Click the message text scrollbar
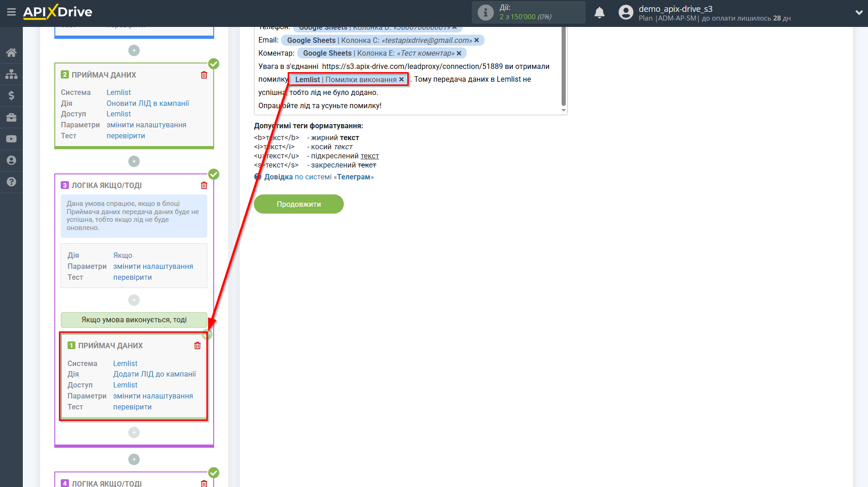The height and width of the screenshot is (487, 868). (x=563, y=66)
